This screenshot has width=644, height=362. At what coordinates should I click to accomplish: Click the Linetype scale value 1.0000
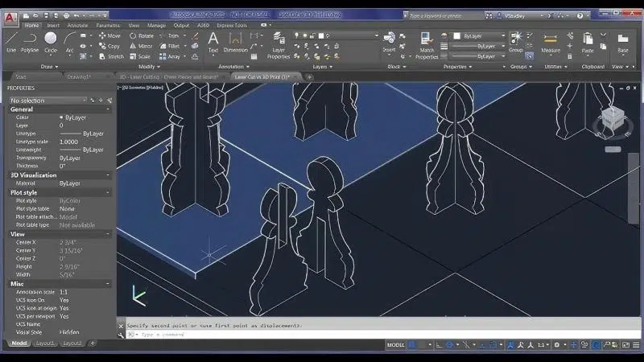[x=68, y=142]
